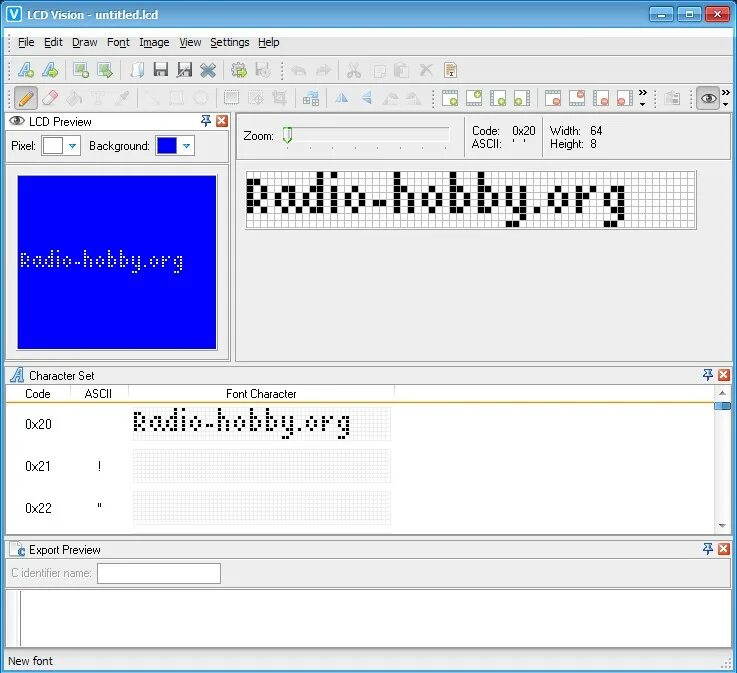Remove column at left icon
The height and width of the screenshot is (673, 737).
601,98
